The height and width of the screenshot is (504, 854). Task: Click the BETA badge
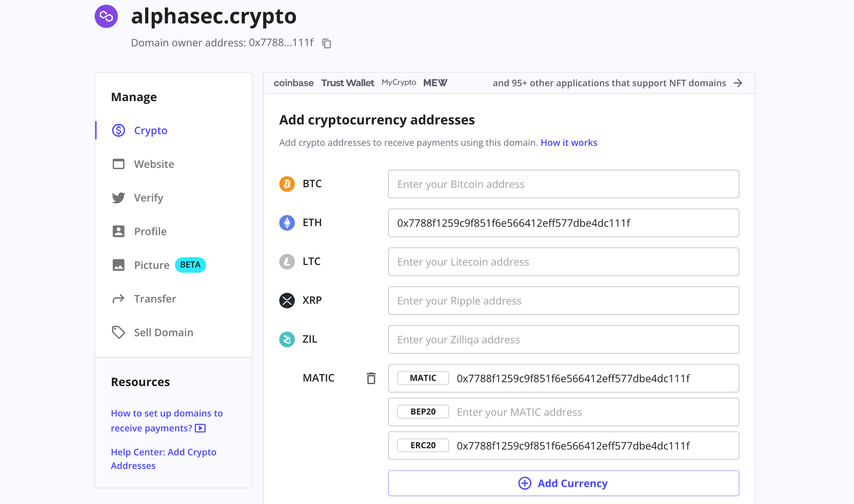click(190, 265)
